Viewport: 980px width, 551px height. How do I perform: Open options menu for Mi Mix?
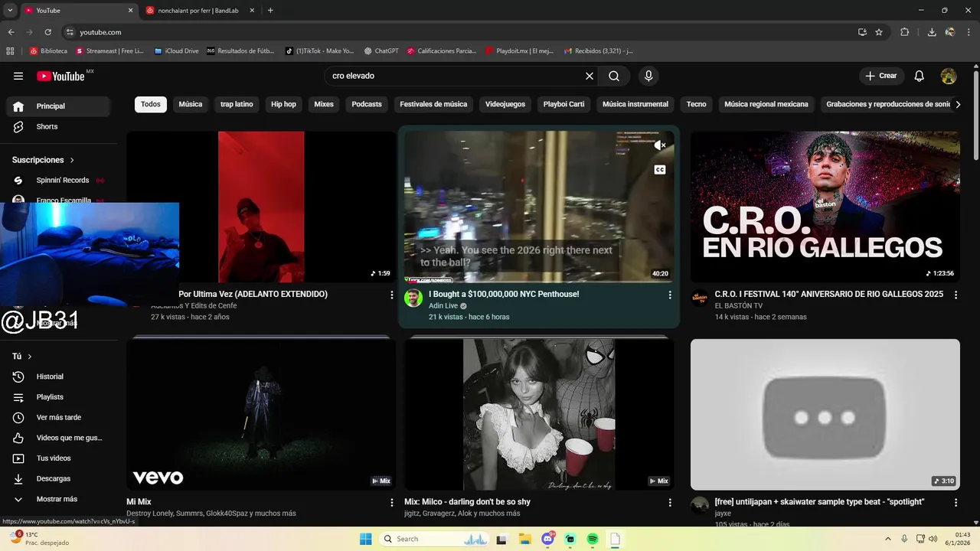pyautogui.click(x=392, y=503)
